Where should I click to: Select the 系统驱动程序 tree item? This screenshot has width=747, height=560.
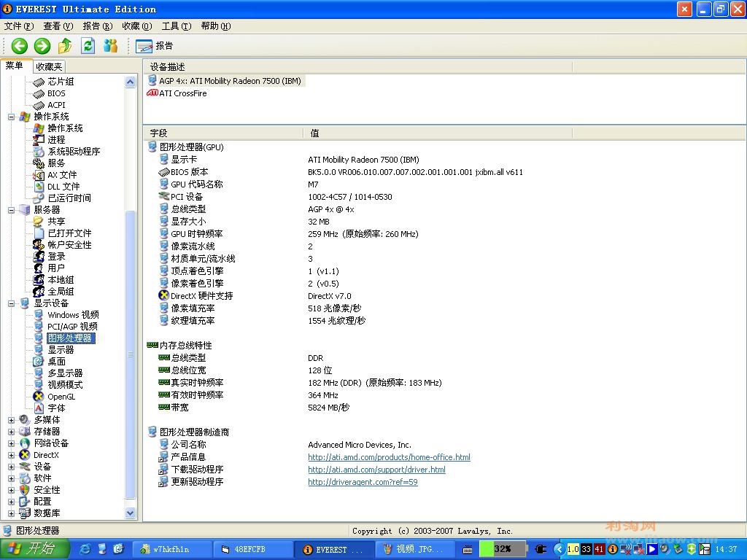pos(74,152)
